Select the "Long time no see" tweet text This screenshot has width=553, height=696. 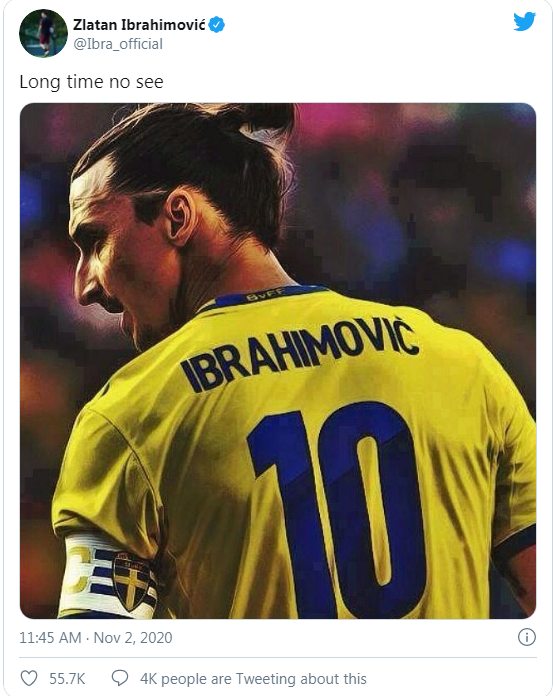pyautogui.click(x=91, y=82)
